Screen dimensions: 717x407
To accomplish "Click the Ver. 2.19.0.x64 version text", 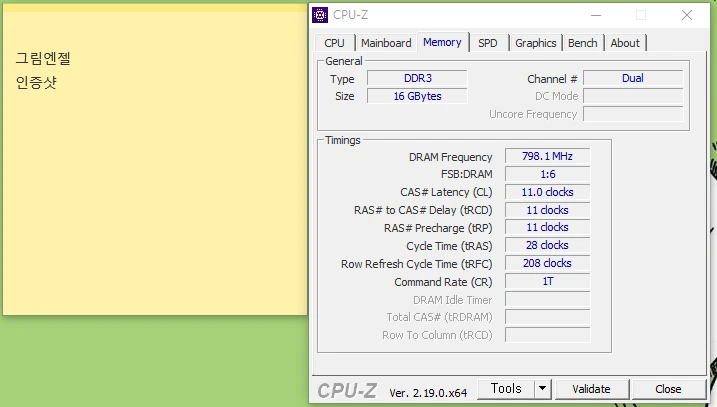I will point(428,393).
